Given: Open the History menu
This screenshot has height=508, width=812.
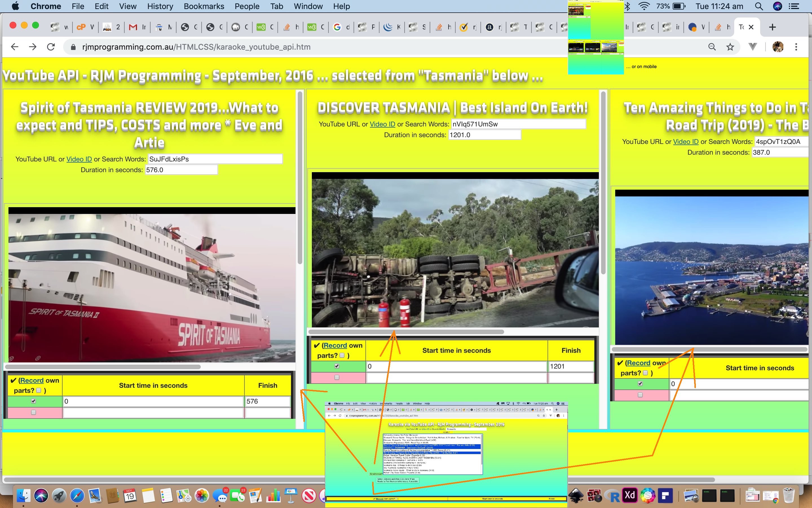Looking at the screenshot, I should point(160,6).
